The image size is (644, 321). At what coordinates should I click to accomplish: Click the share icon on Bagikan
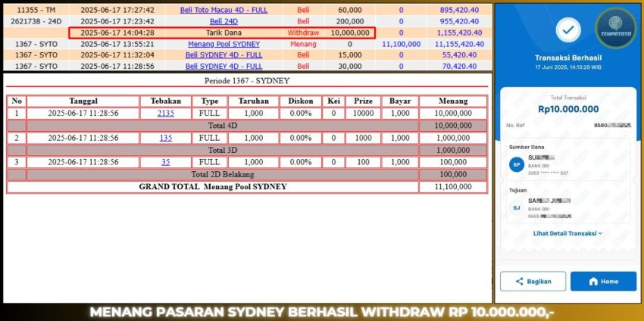pyautogui.click(x=520, y=281)
